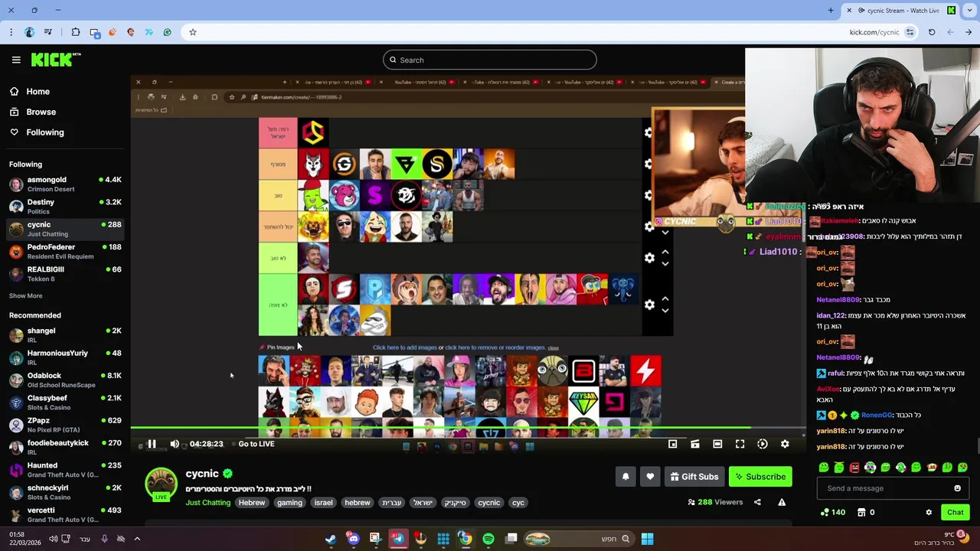Open playback speed control icon

pyautogui.click(x=763, y=444)
